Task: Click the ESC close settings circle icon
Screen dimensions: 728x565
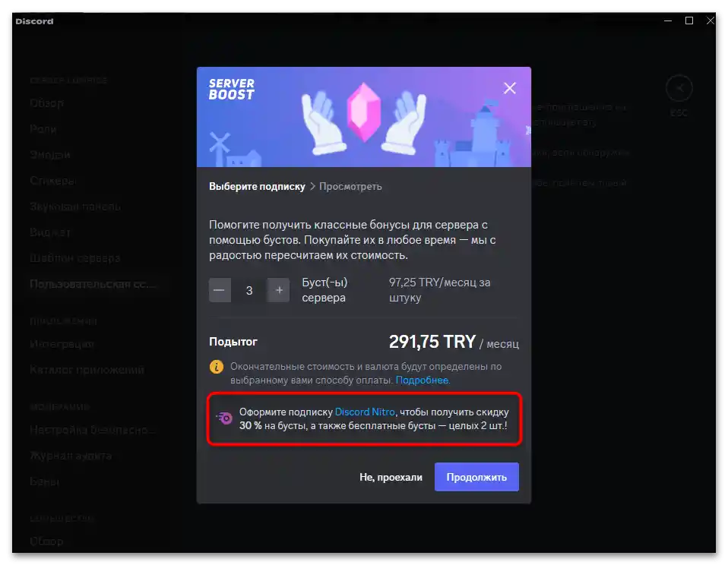Action: [679, 88]
